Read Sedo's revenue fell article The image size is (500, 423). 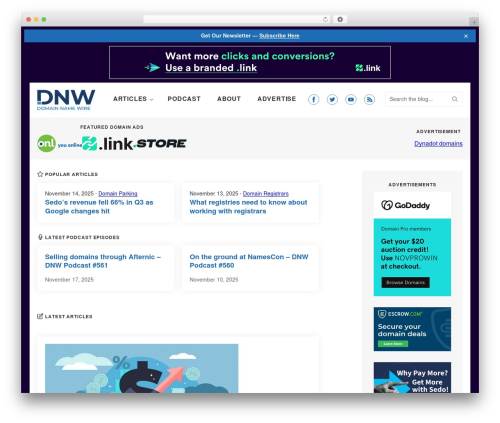[x=99, y=207]
